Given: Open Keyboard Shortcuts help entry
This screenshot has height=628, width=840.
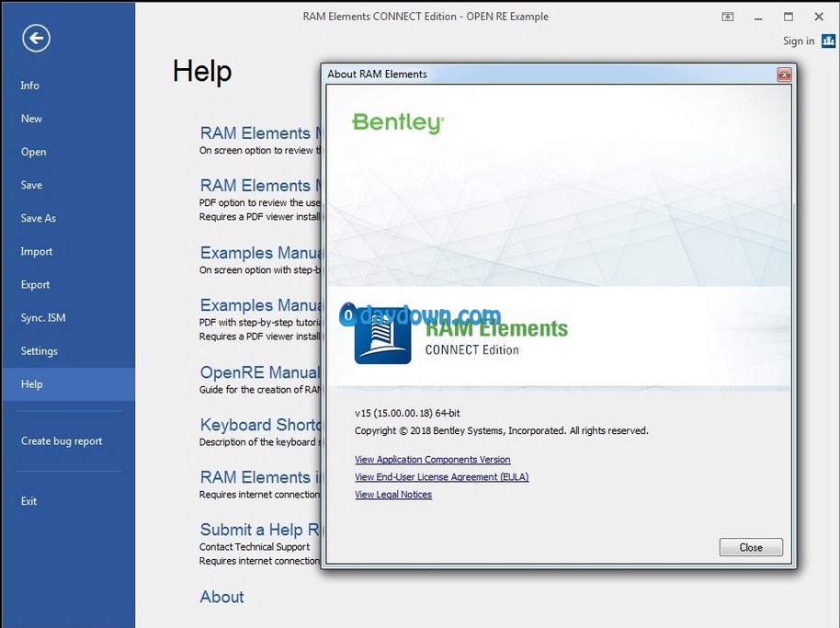Looking at the screenshot, I should click(x=260, y=425).
